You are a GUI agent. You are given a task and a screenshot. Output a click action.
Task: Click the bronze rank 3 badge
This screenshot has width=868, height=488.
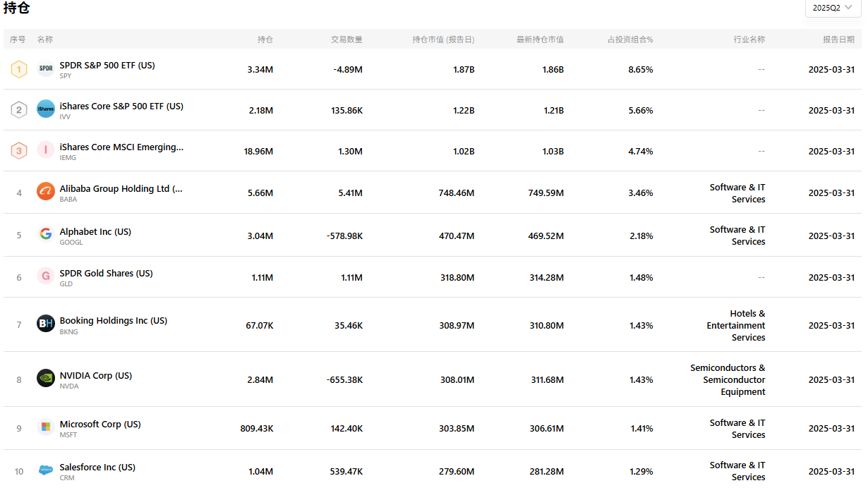point(19,151)
